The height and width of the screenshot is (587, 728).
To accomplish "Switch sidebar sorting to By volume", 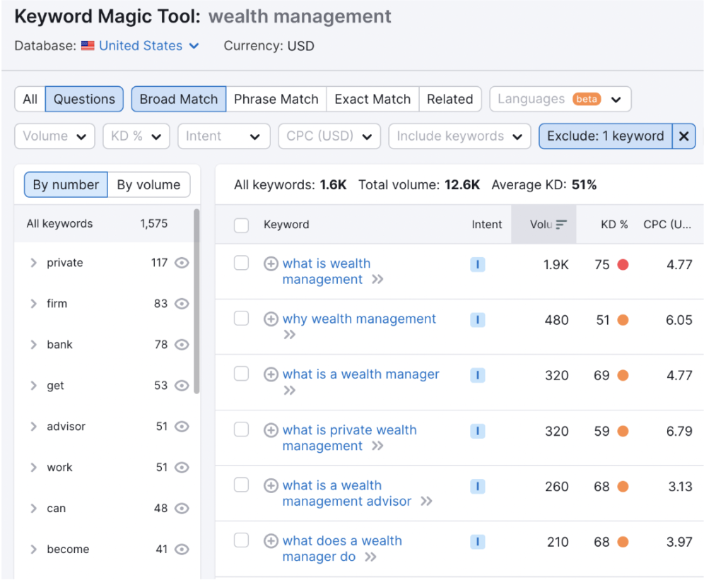I will click(x=148, y=184).
